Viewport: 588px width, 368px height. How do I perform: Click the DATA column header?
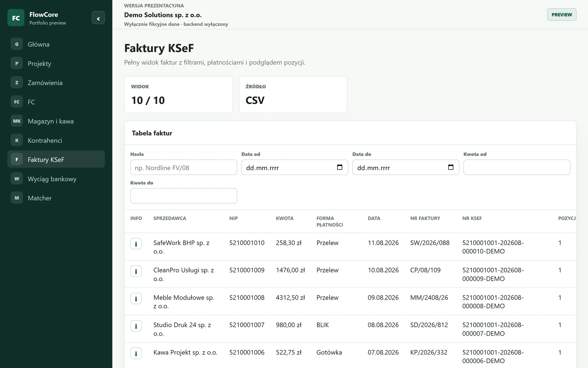374,218
